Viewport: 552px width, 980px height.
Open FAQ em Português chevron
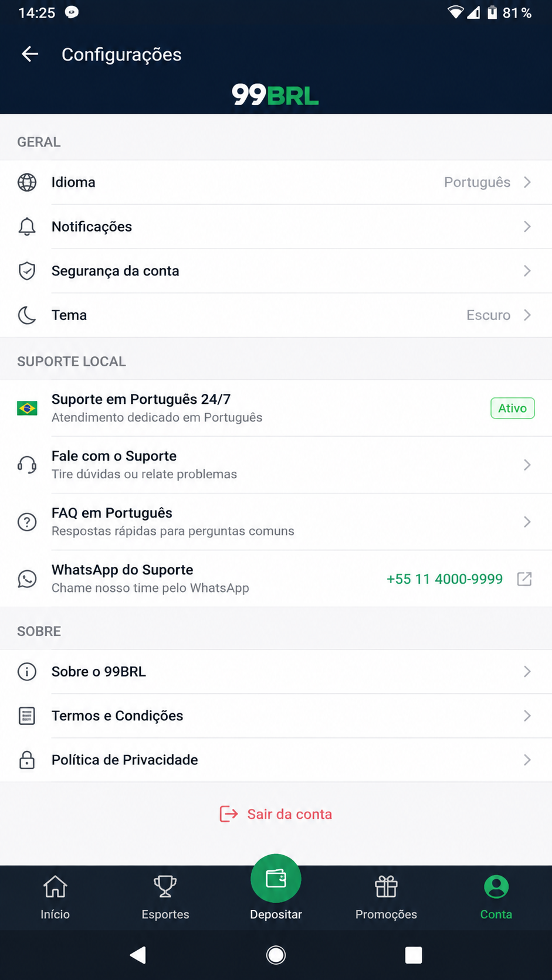[527, 522]
